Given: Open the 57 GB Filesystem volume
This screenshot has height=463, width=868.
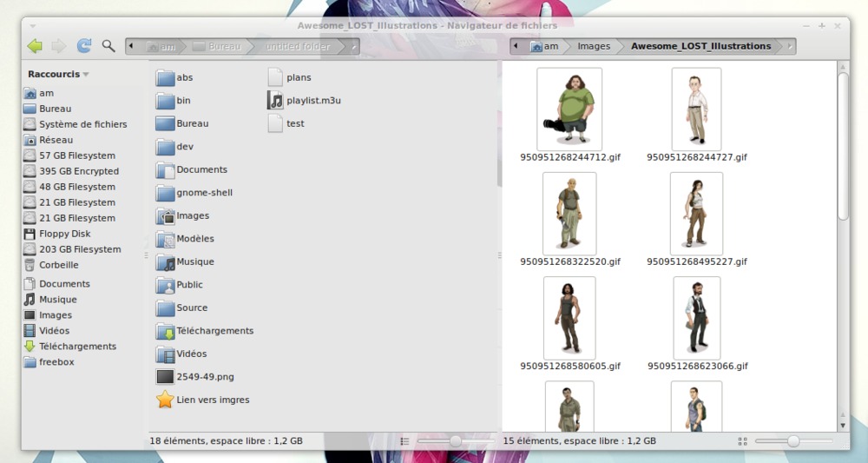Looking at the screenshot, I should click(69, 155).
